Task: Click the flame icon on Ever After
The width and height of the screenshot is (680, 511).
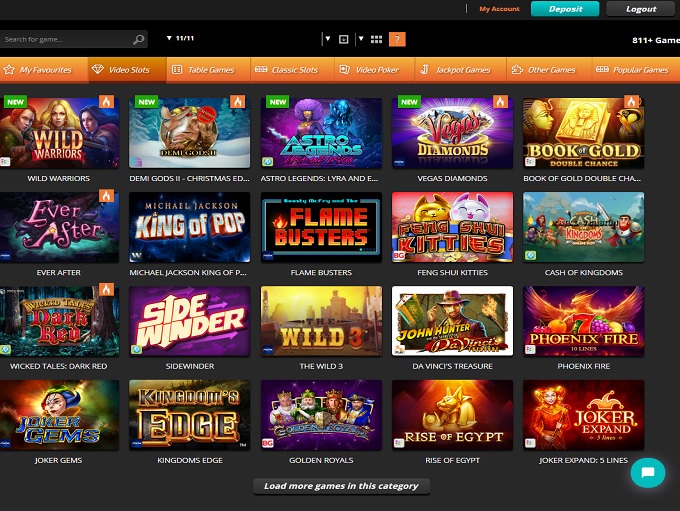Action: 106,196
